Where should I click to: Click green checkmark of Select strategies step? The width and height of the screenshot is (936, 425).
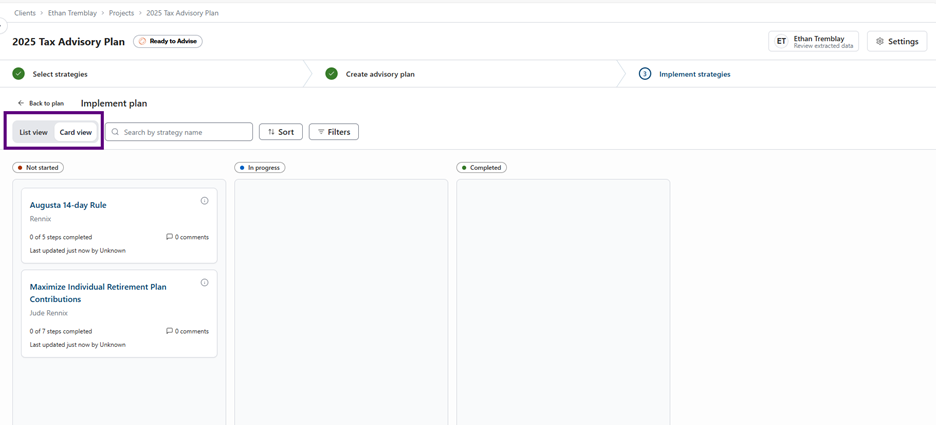(x=19, y=74)
